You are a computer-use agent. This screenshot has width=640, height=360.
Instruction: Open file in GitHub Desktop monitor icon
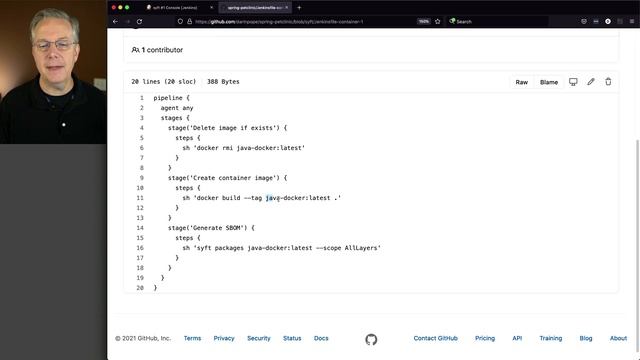[x=573, y=82]
